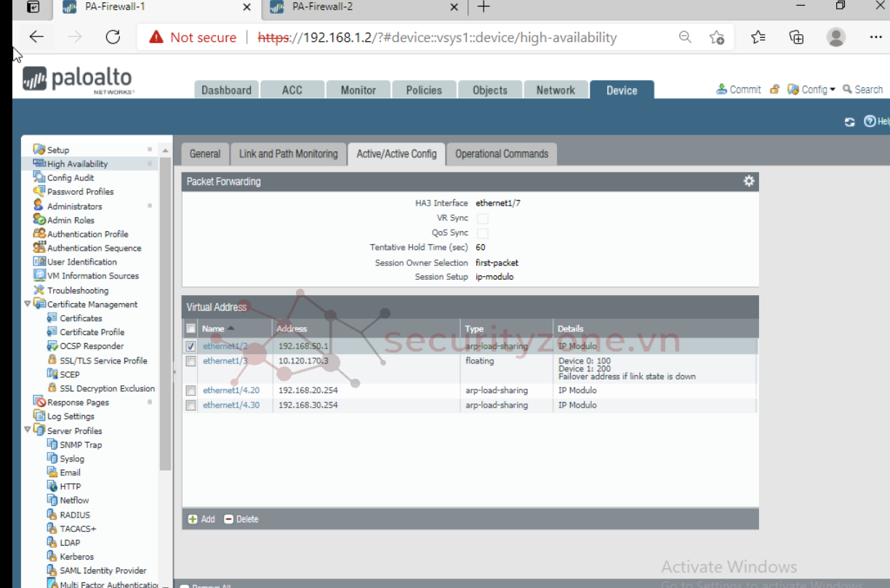Screen dimensions: 890x588
Task: Click the browser address bar URL
Action: tap(436, 37)
